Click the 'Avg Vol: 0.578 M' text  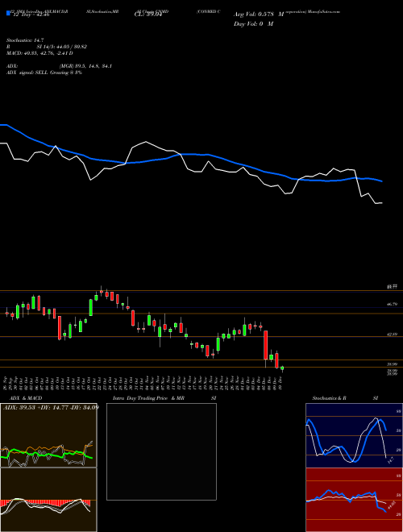coord(259,15)
